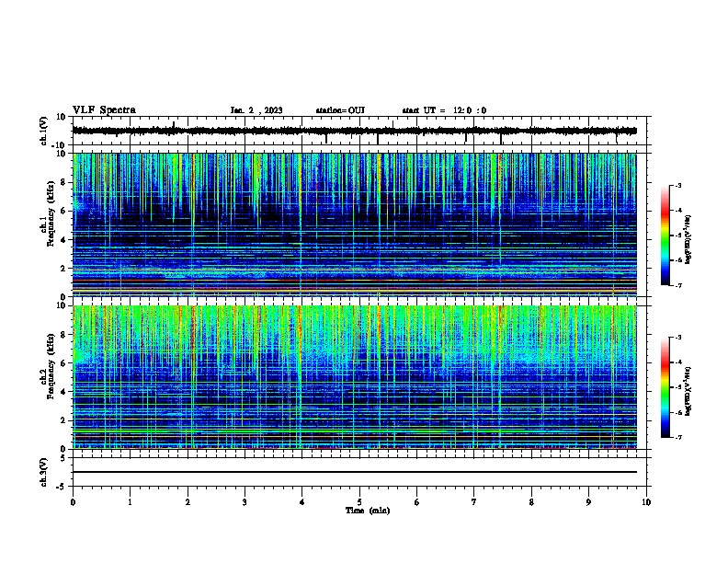Viewport: 728px width, 563px height.
Task: Click the ch.2 "Frequency (kHz)" axis label
Action: [x=51, y=366]
